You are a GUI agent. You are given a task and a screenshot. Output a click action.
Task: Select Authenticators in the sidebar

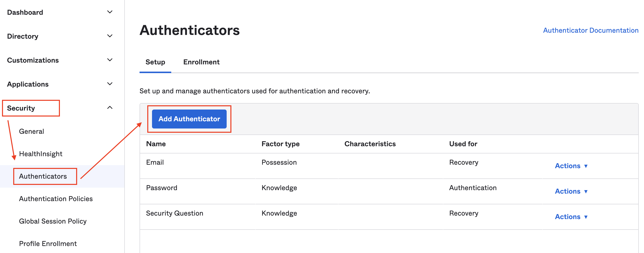43,176
